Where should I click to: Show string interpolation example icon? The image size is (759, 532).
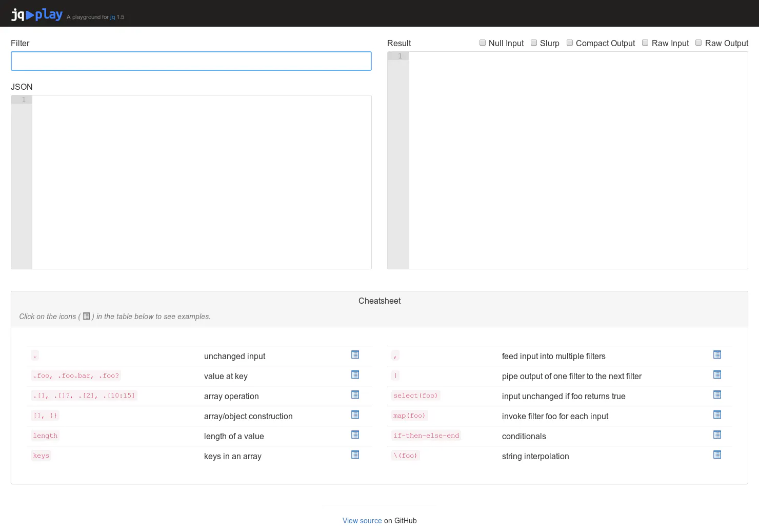(717, 455)
